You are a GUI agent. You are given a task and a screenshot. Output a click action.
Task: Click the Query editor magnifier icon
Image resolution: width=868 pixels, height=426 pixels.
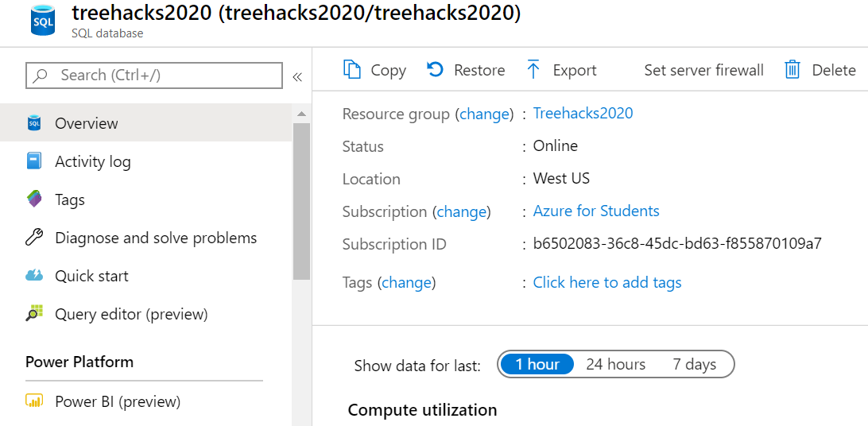[x=34, y=314]
